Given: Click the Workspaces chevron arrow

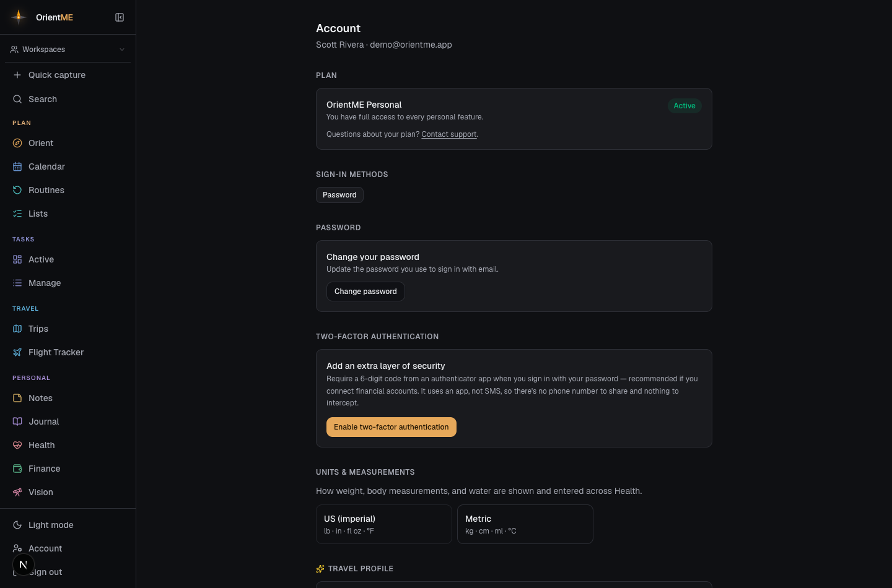Looking at the screenshot, I should coord(122,50).
